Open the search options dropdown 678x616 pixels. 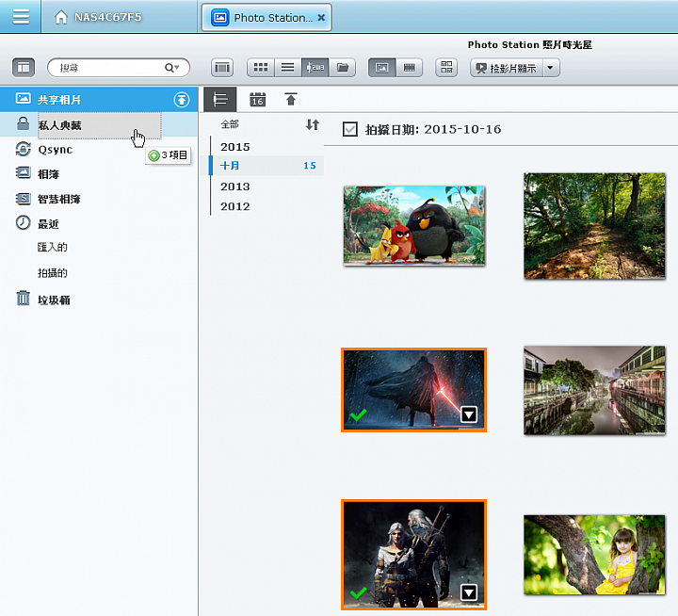coord(172,68)
